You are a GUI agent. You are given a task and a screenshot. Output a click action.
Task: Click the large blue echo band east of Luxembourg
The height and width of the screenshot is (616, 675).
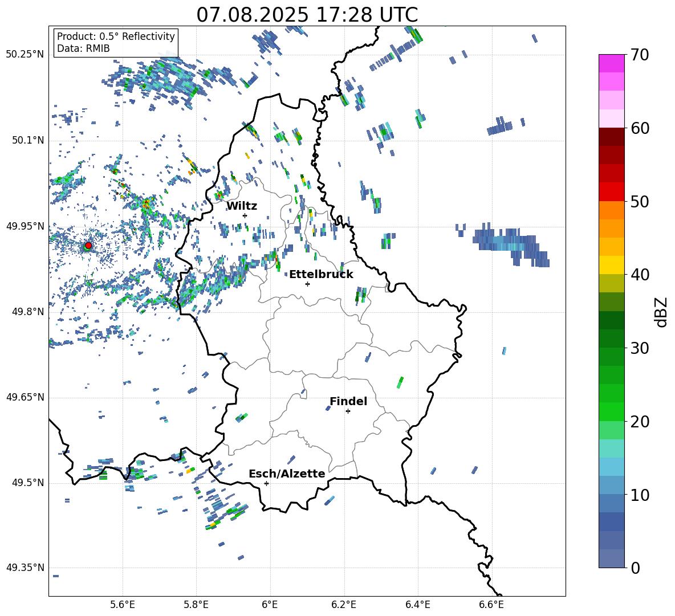(x=511, y=244)
